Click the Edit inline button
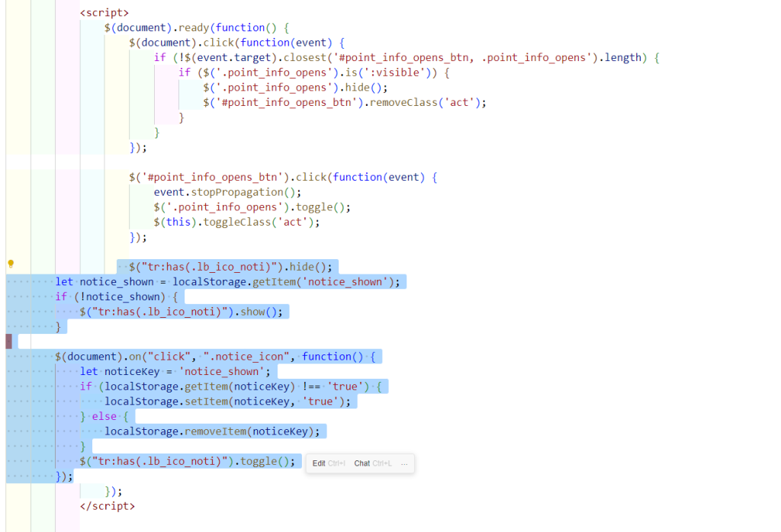The image size is (781, 532). point(319,463)
